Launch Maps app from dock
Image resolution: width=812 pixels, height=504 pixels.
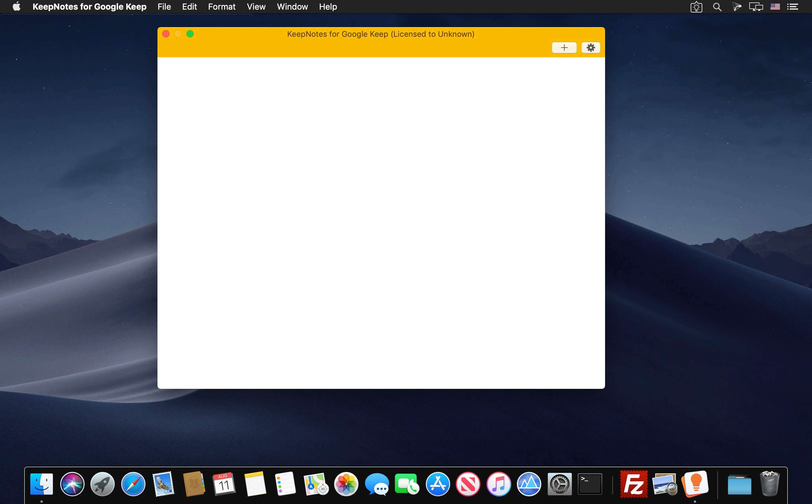(315, 484)
